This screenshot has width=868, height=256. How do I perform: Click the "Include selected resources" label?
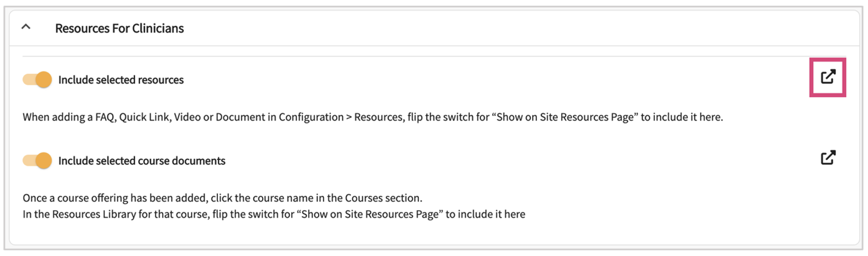(121, 80)
